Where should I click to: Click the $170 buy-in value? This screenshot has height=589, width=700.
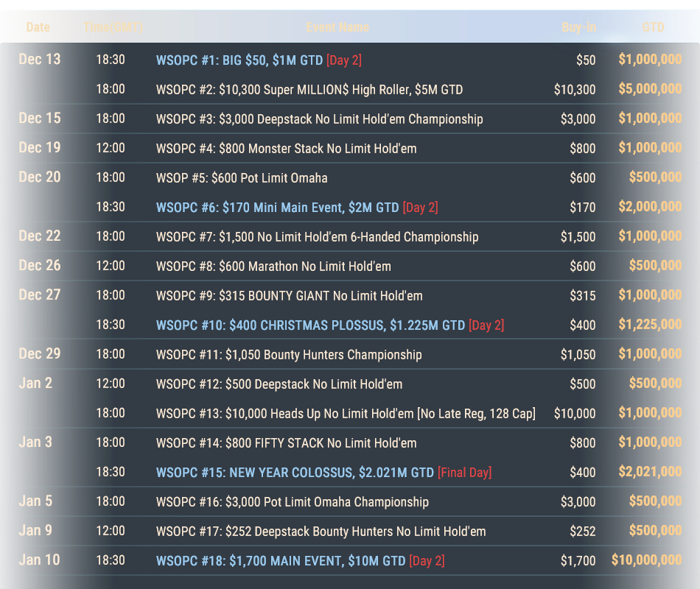click(583, 207)
